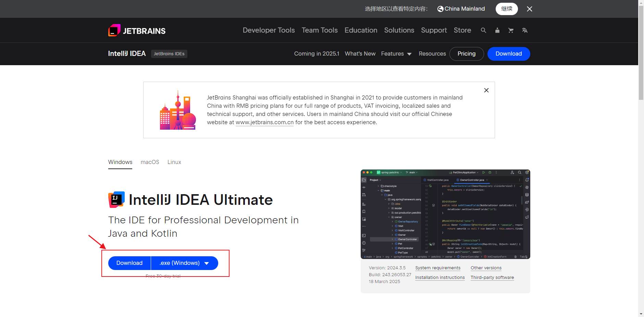Select the Windows tab
The height and width of the screenshot is (317, 644).
(x=120, y=162)
